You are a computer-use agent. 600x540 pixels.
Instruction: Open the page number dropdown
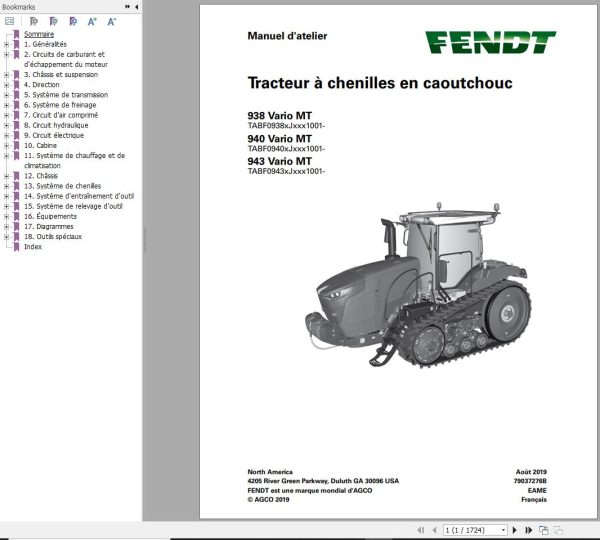pos(504,530)
